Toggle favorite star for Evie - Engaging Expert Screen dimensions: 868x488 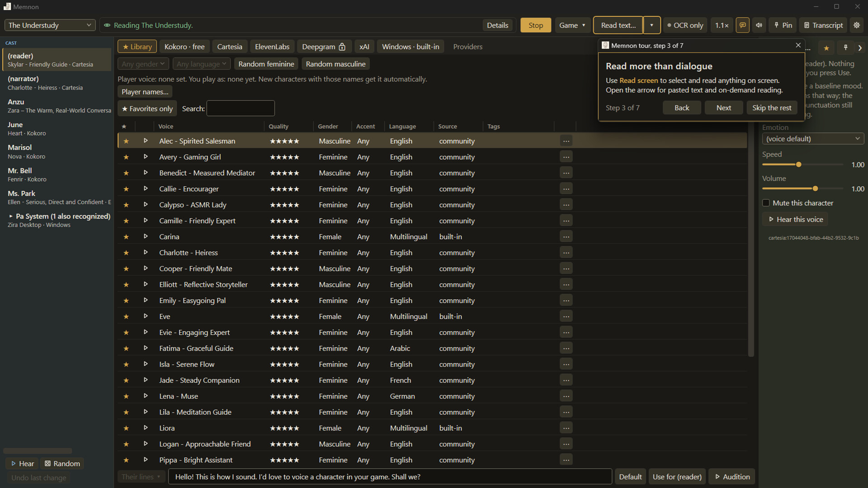click(126, 333)
